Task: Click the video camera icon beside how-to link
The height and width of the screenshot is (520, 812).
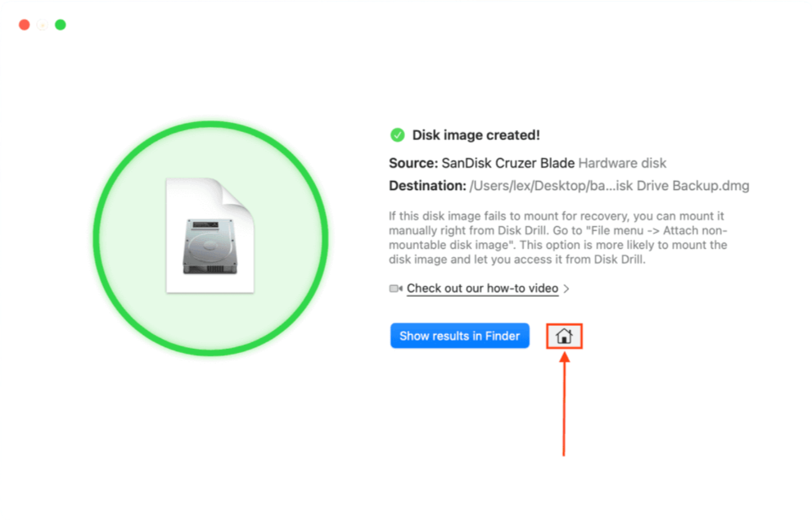Action: click(396, 288)
